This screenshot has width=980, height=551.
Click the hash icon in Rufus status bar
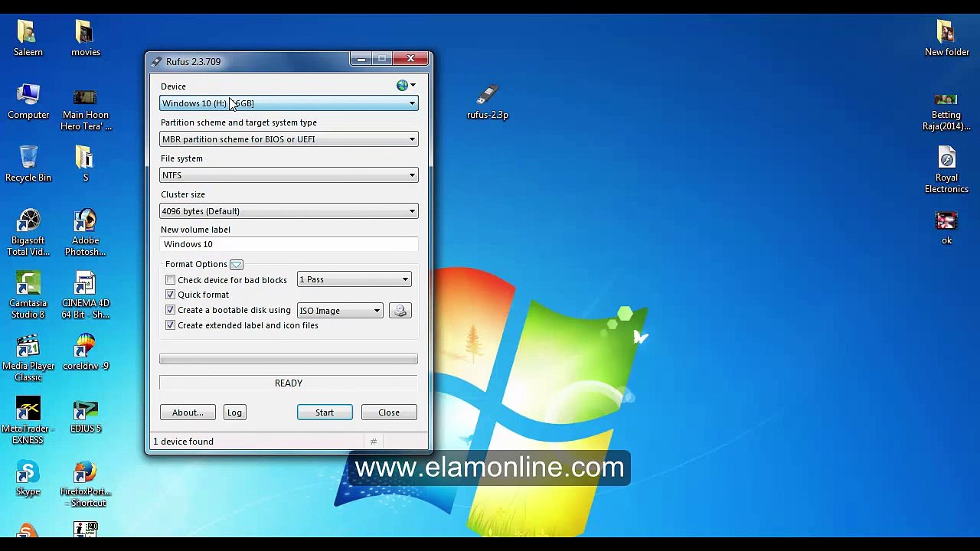[x=374, y=442]
